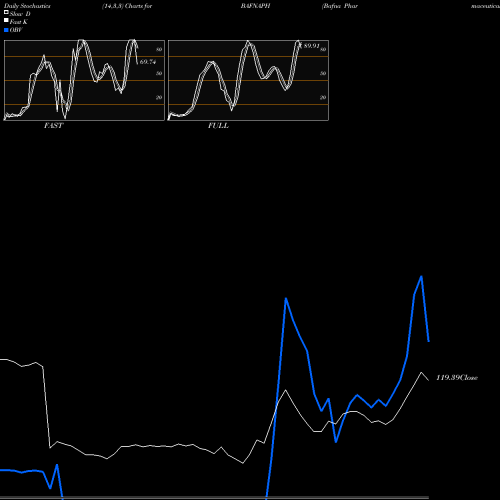Viewport: 500px width, 500px height.
Task: Click the Fast K legend label
Action: tap(19, 22)
